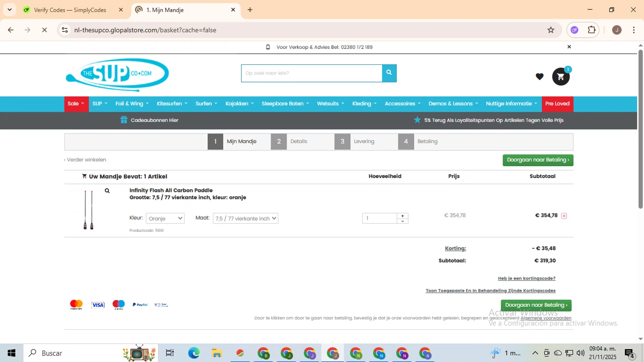Click the product search field

pyautogui.click(x=312, y=73)
